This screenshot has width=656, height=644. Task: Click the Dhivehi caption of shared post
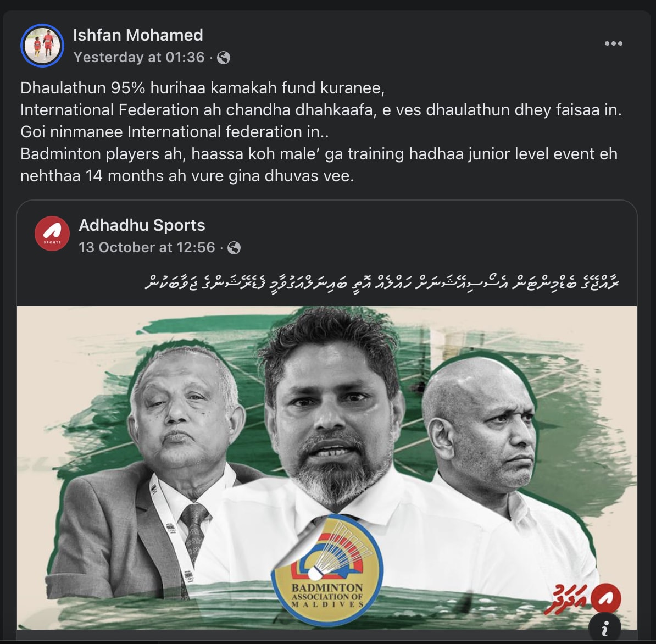(382, 282)
